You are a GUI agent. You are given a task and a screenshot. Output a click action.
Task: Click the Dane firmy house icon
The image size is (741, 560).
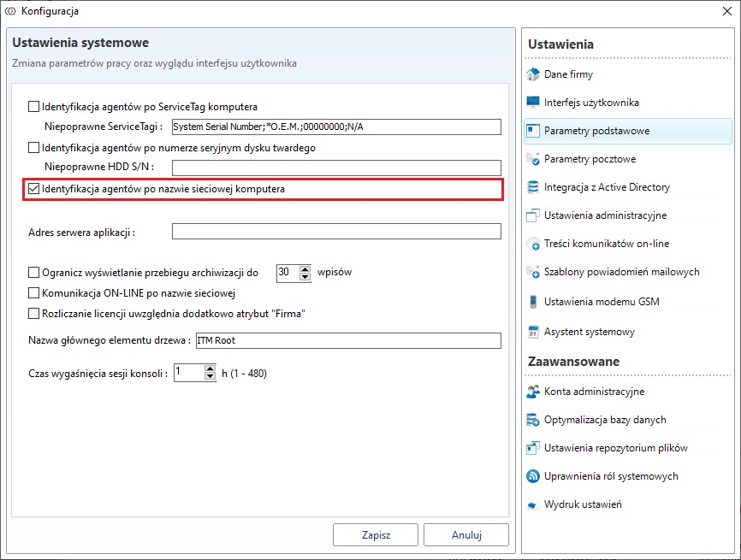(533, 74)
